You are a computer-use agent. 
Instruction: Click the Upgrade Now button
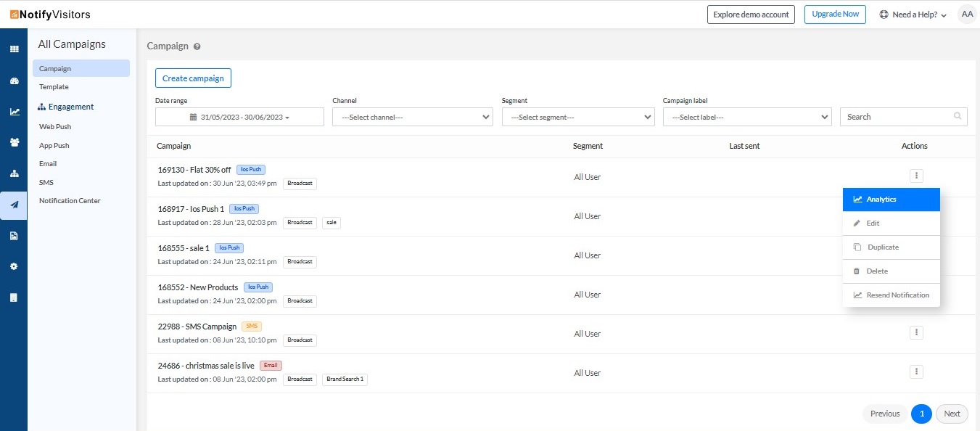(835, 15)
